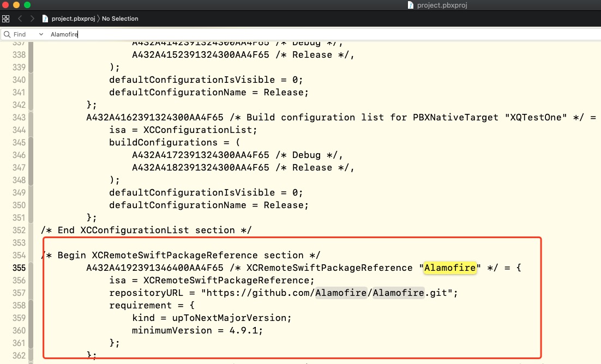Image resolution: width=601 pixels, height=364 pixels.
Task: Select project.pbxproj in the jump bar
Action: click(73, 19)
